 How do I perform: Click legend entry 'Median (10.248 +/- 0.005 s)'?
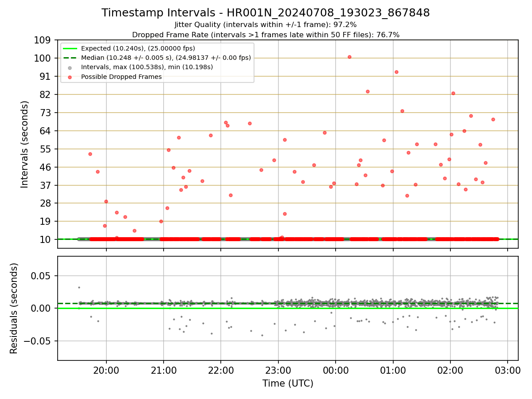coord(166,58)
